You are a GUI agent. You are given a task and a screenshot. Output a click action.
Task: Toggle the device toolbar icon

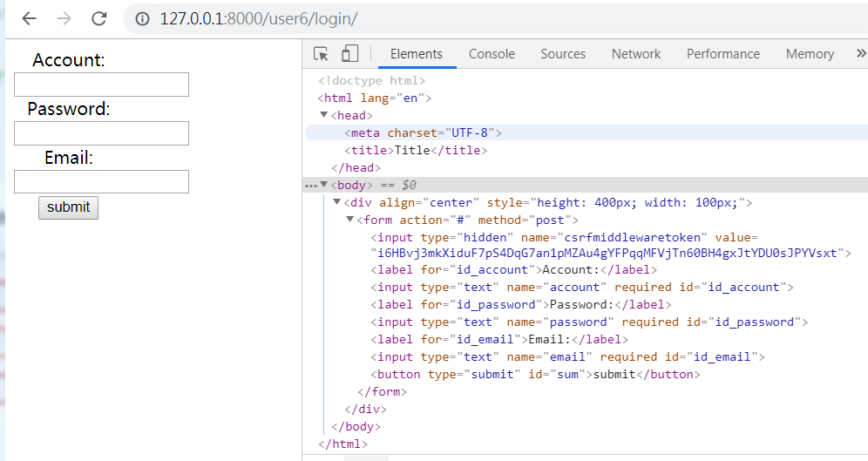[349, 54]
